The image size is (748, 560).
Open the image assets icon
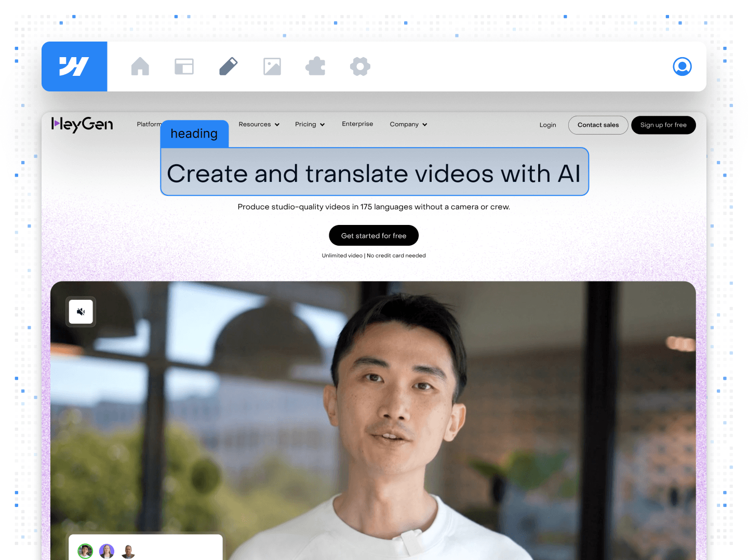[272, 66]
